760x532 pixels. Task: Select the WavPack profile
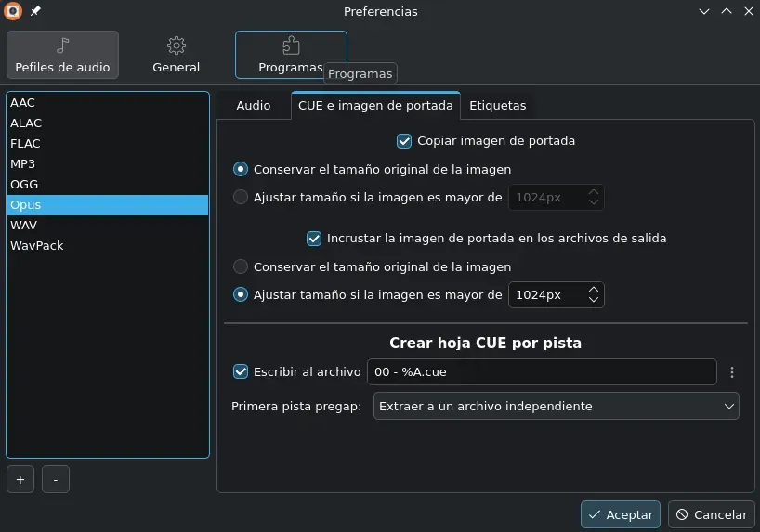coord(108,246)
